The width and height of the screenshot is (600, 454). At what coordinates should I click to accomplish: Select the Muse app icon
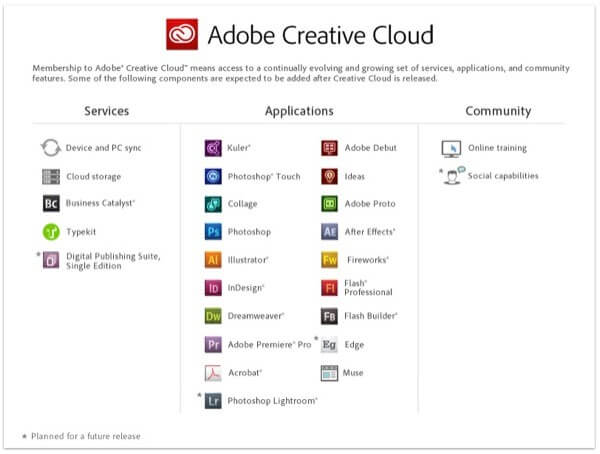[329, 373]
